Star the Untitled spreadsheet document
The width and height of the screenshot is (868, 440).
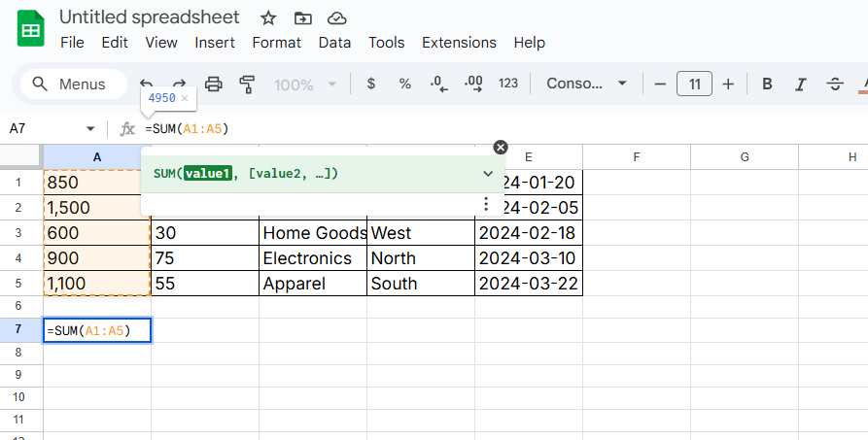tap(269, 18)
